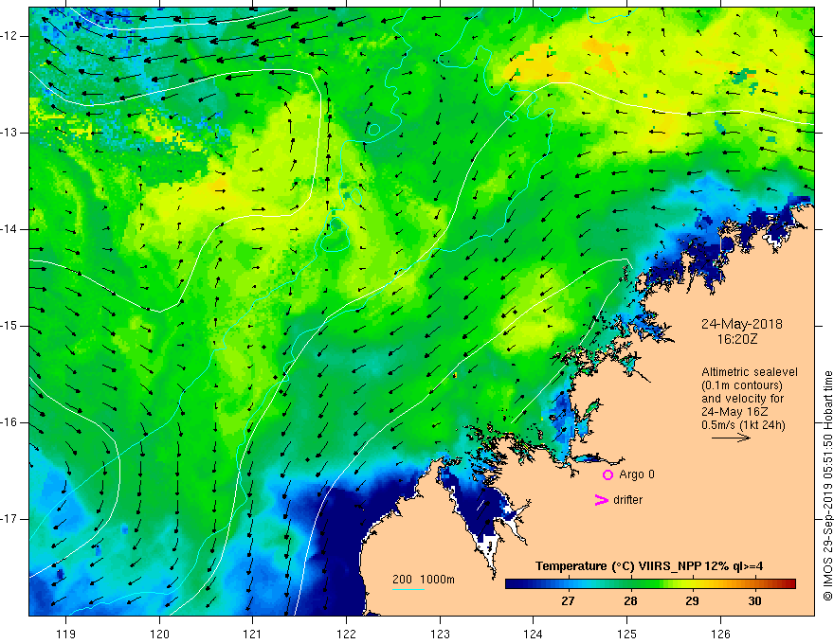Click the longitude label 121
The height and width of the screenshot is (644, 834).
[x=253, y=634]
